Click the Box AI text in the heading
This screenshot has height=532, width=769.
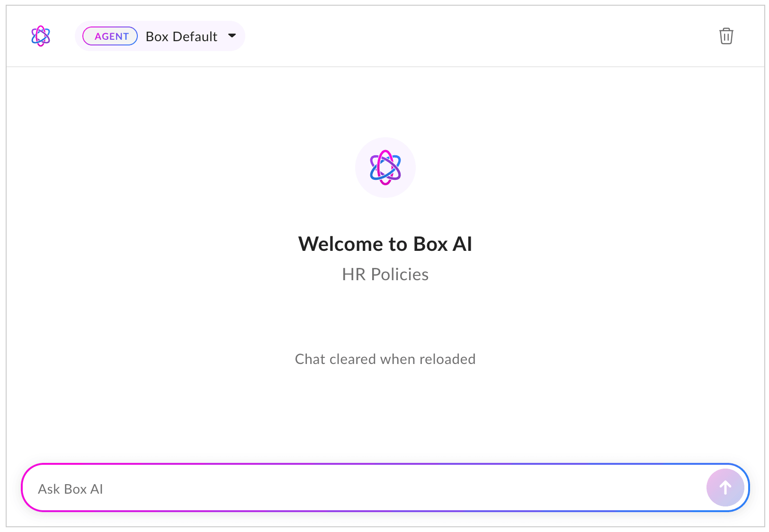tap(442, 244)
